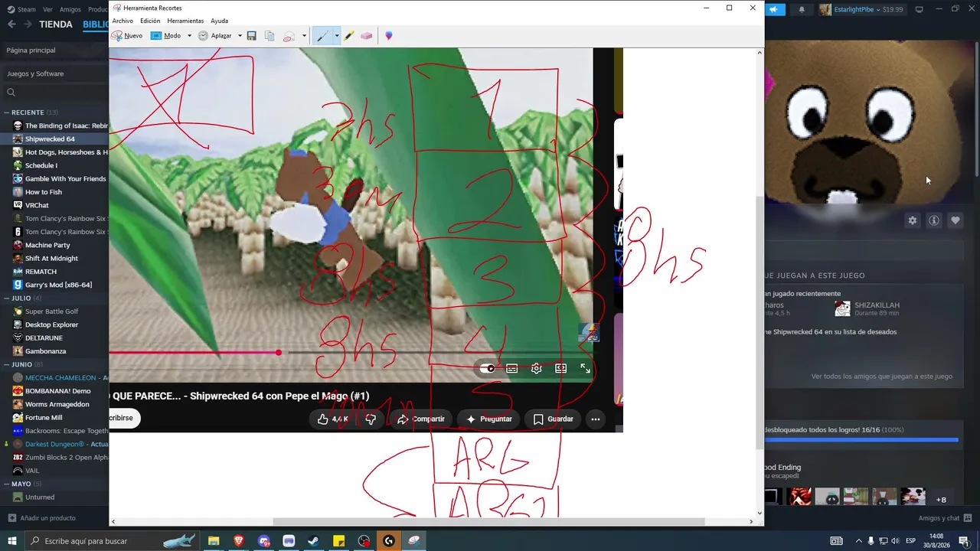This screenshot has width=980, height=551.
Task: Open Steam from the taskbar
Action: click(313, 541)
